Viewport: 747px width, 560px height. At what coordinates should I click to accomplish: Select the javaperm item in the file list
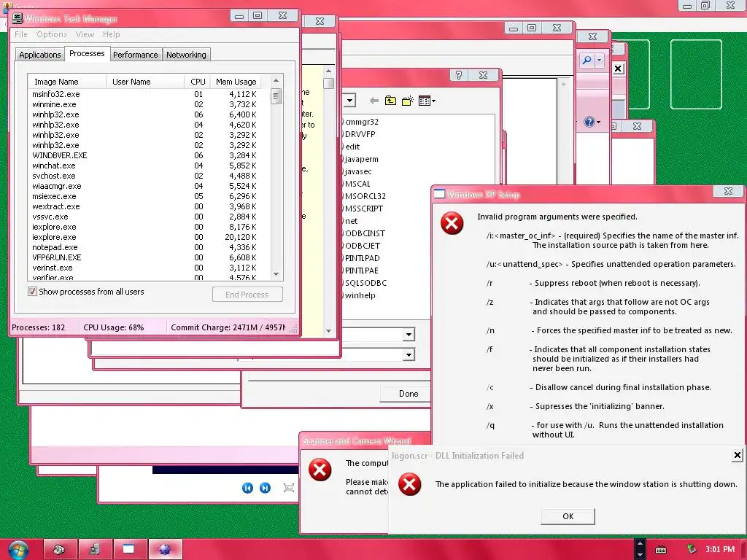click(x=360, y=159)
